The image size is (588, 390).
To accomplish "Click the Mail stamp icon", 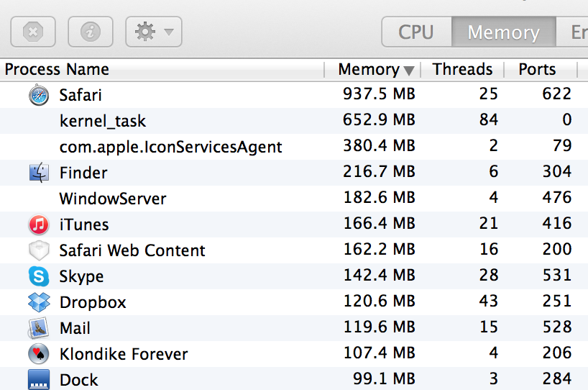I will [39, 328].
